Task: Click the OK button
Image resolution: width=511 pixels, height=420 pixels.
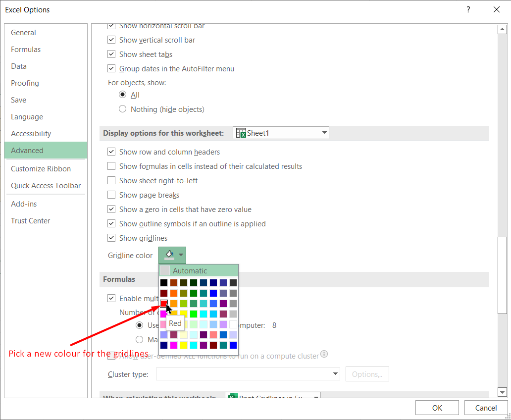Action: (x=437, y=408)
